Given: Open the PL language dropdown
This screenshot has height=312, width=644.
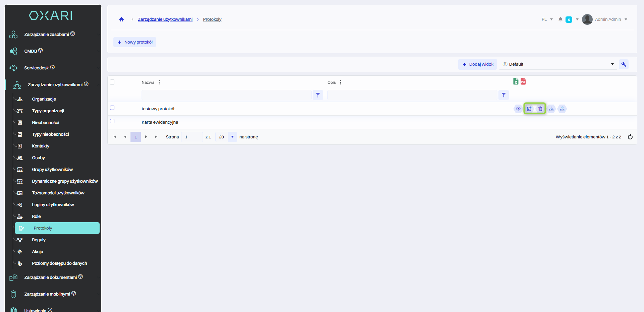Looking at the screenshot, I should point(547,19).
